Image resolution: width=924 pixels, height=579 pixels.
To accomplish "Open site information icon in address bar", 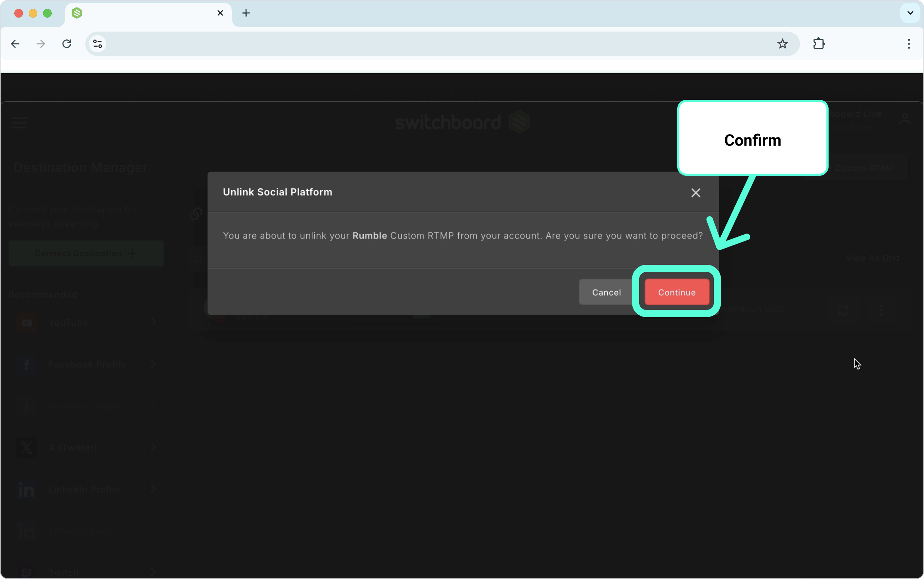I will (x=98, y=44).
